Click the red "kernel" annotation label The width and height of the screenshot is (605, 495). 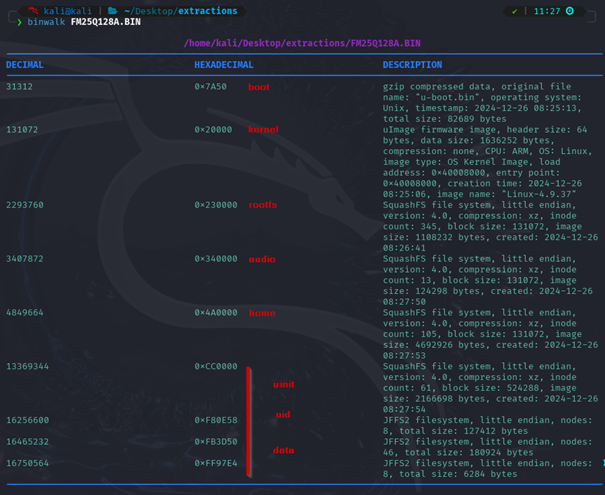click(x=263, y=130)
